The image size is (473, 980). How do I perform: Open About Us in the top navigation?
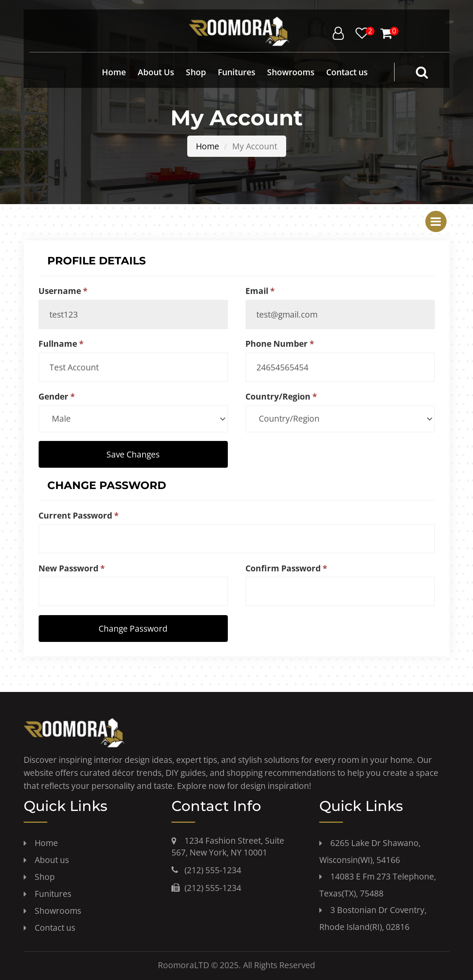[156, 73]
